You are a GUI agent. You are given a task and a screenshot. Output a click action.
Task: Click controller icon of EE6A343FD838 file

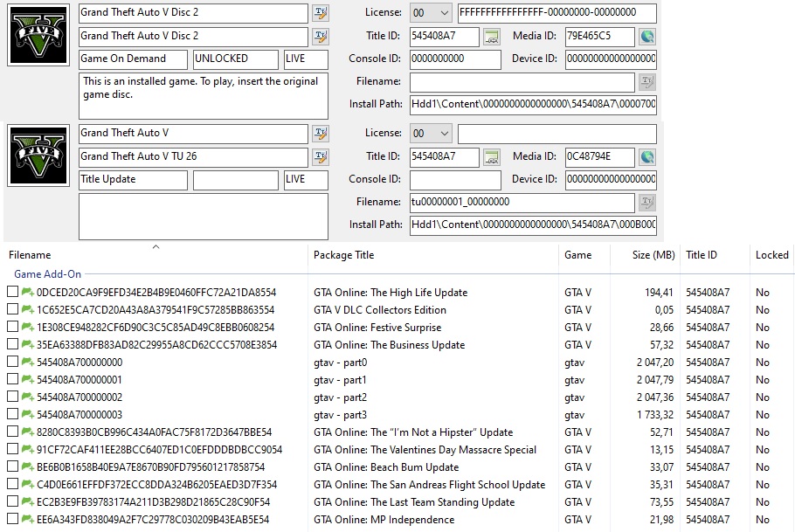click(27, 519)
